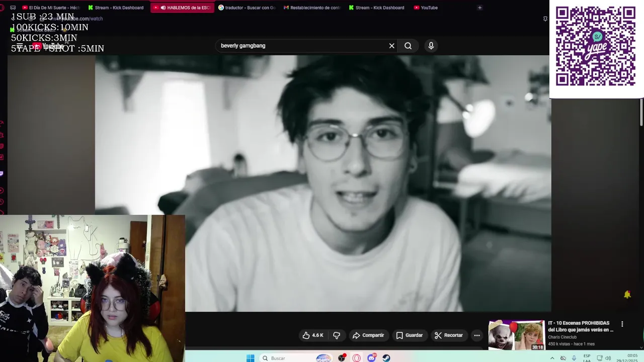
Task: Open more actions ellipsis under video
Action: click(477, 335)
